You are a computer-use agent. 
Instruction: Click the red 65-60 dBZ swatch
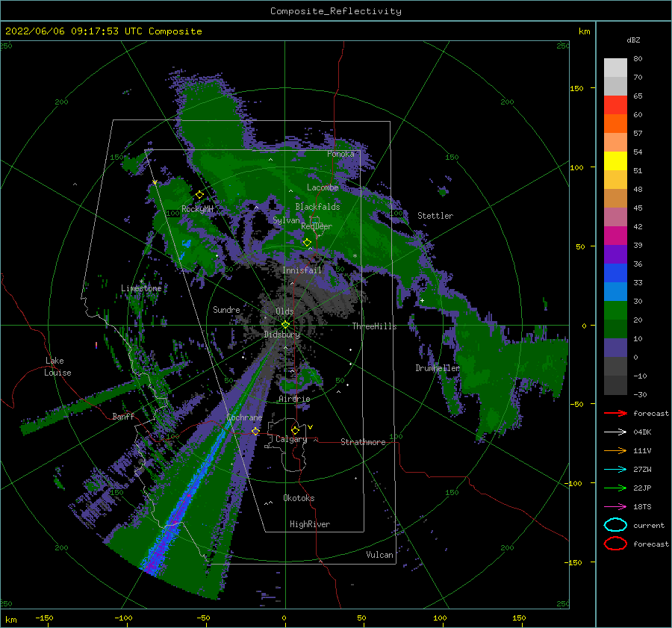(615, 105)
